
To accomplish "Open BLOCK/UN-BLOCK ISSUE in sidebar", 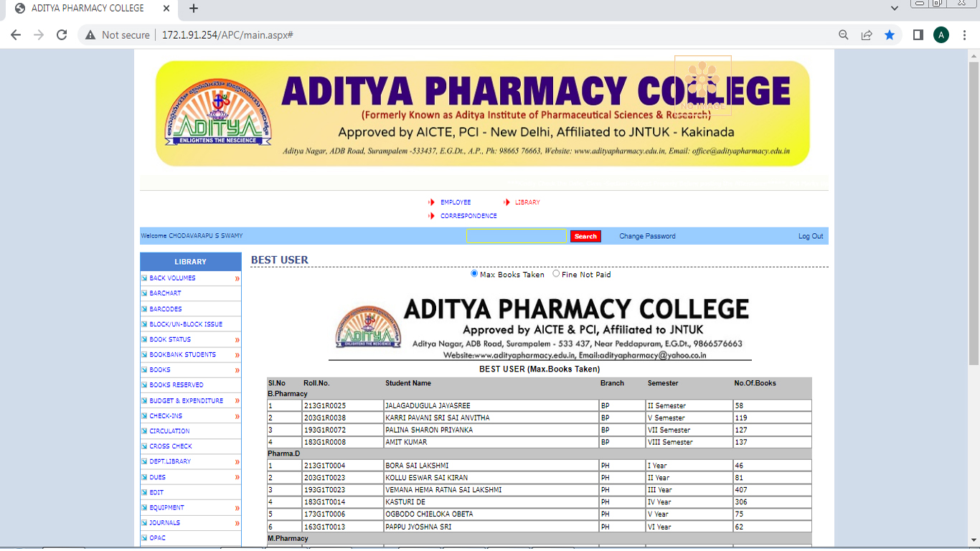I will click(186, 324).
